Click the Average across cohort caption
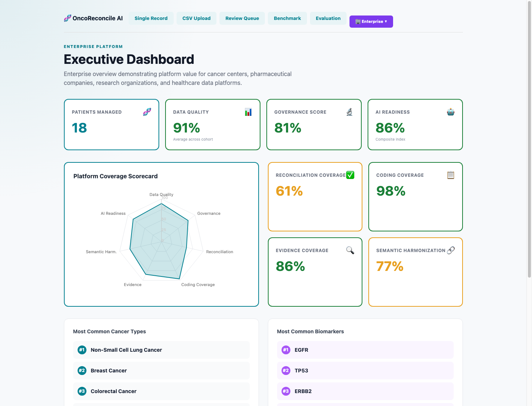Image resolution: width=532 pixels, height=406 pixels. pos(193,139)
